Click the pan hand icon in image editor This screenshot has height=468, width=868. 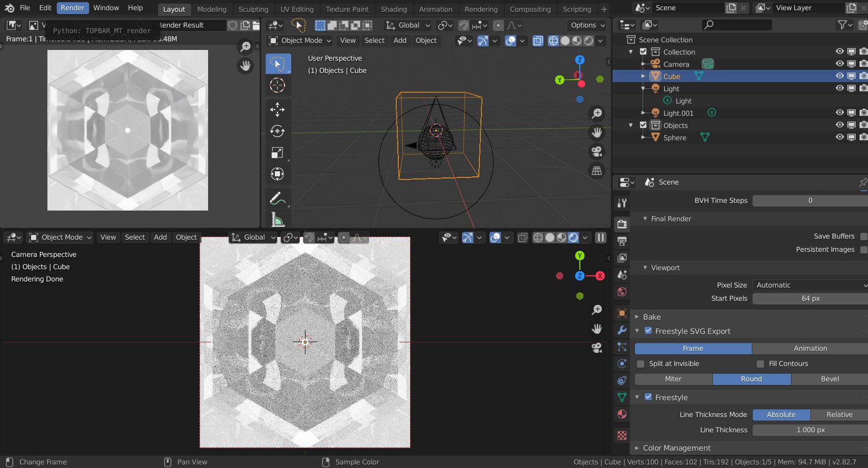[x=245, y=66]
